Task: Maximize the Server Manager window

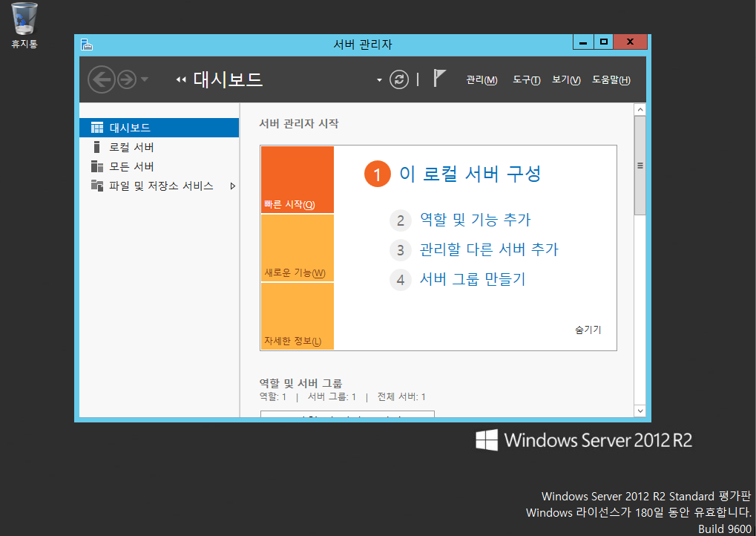Action: (603, 42)
